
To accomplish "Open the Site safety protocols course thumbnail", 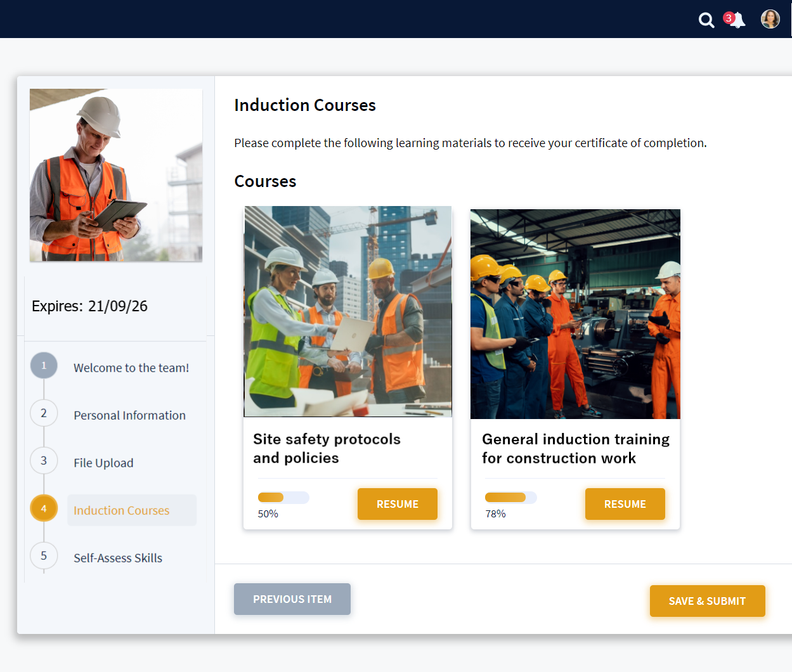I will [x=348, y=311].
